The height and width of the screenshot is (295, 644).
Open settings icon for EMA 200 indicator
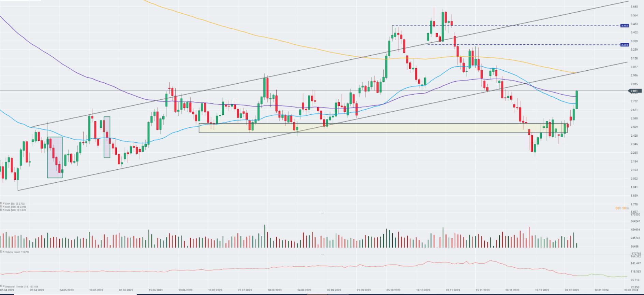click(x=1, y=210)
